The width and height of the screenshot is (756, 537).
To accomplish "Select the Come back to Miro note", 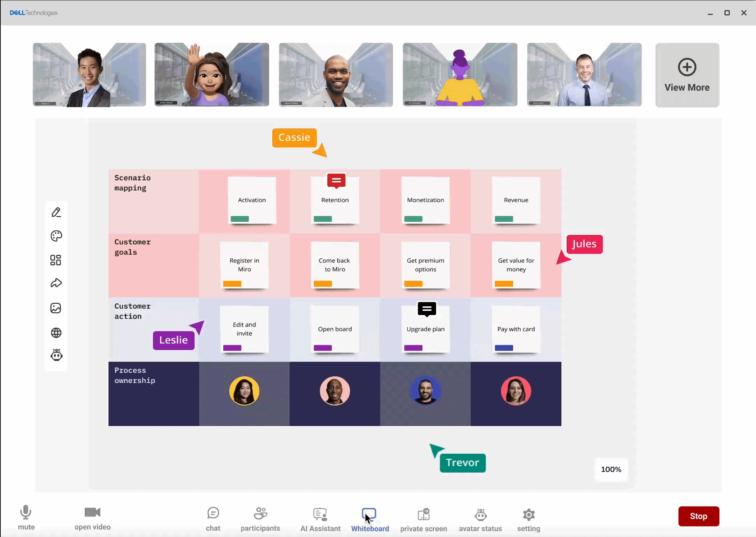I will 335,265.
